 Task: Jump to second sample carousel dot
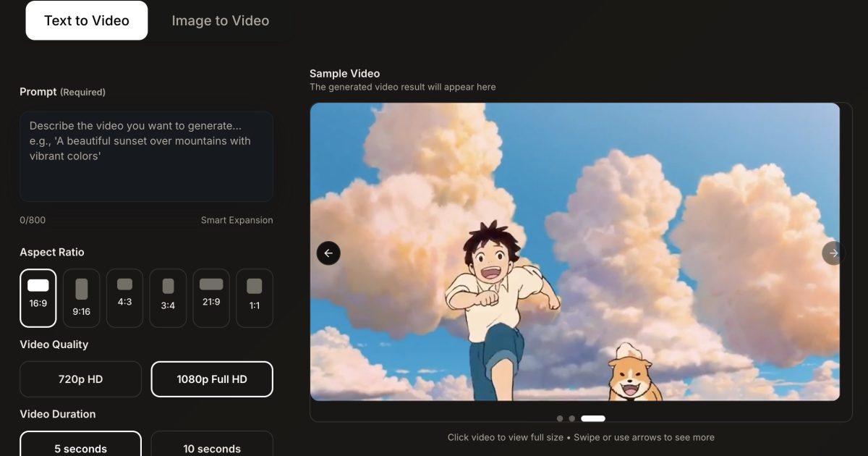click(x=572, y=418)
